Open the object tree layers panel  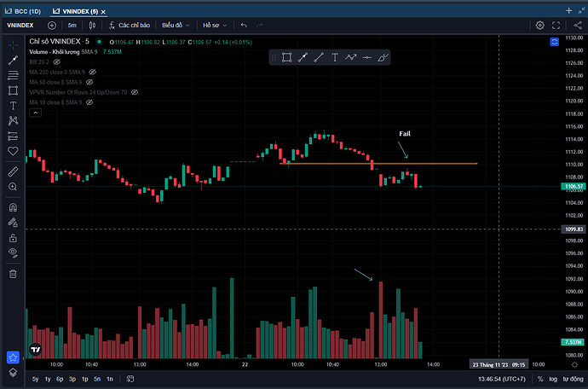coord(13,373)
